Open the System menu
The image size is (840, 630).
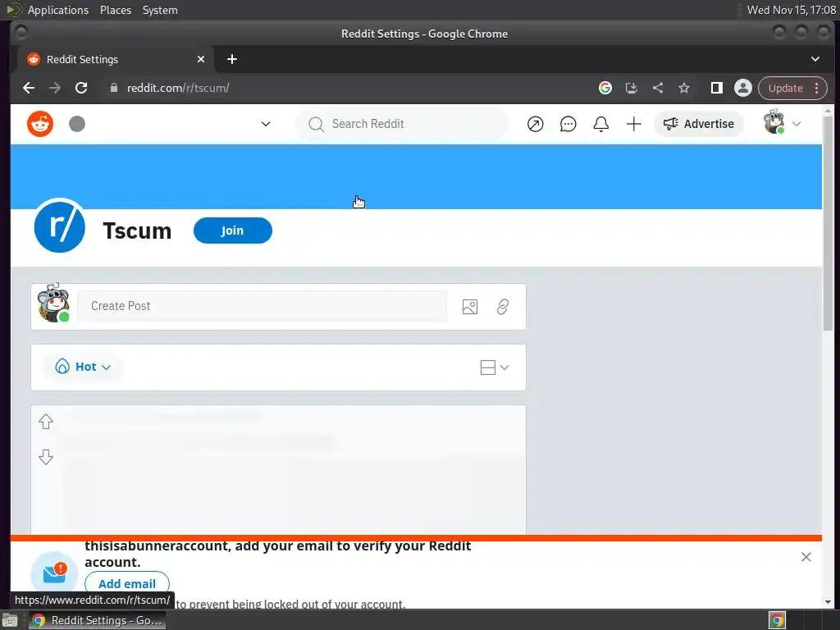pyautogui.click(x=160, y=10)
